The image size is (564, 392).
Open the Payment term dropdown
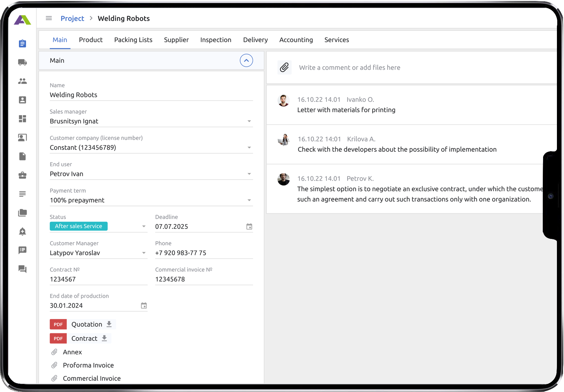tap(249, 200)
